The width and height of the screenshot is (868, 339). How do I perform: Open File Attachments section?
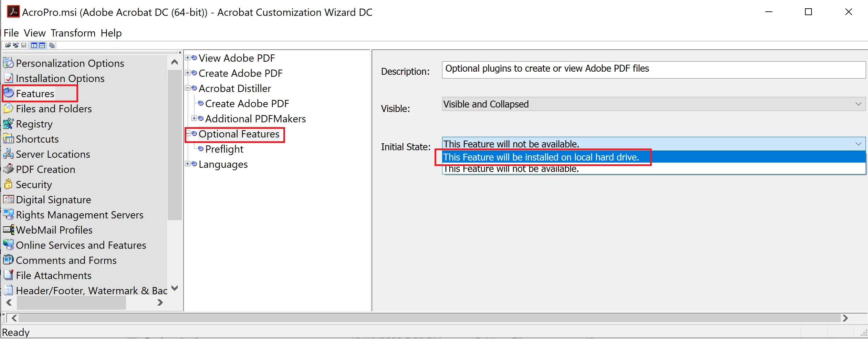(53, 275)
